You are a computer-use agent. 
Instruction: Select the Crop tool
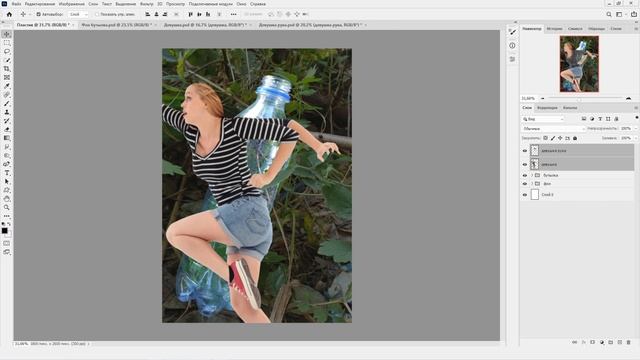tap(7, 69)
